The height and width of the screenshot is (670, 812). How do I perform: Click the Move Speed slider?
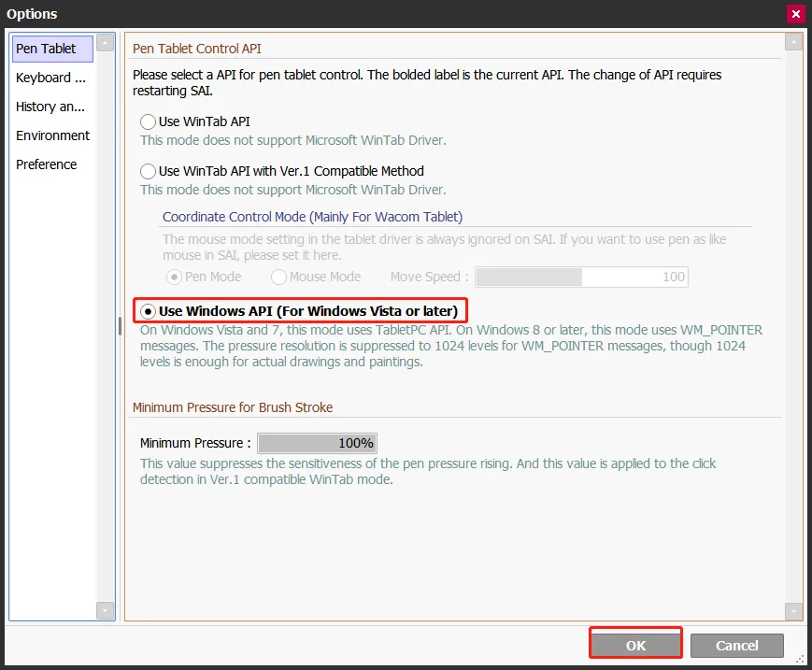coord(581,277)
